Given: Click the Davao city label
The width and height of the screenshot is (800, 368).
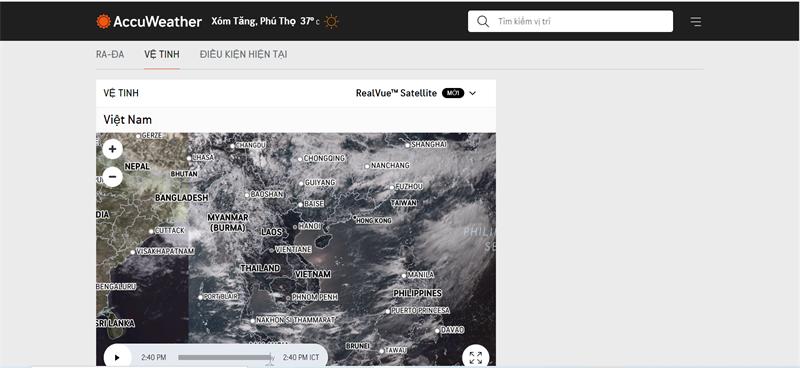Looking at the screenshot, I should coord(453,330).
